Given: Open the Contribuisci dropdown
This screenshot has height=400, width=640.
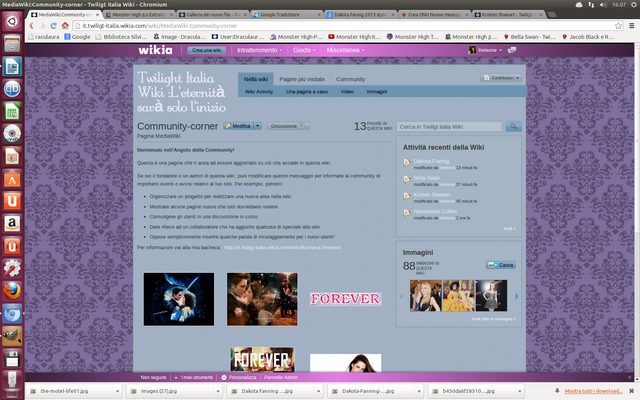Looking at the screenshot, I should (x=501, y=78).
